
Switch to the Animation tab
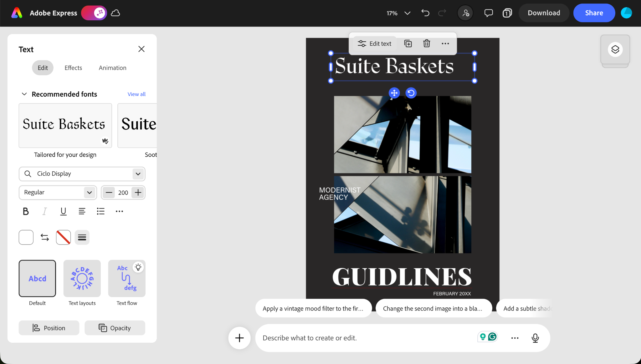112,68
